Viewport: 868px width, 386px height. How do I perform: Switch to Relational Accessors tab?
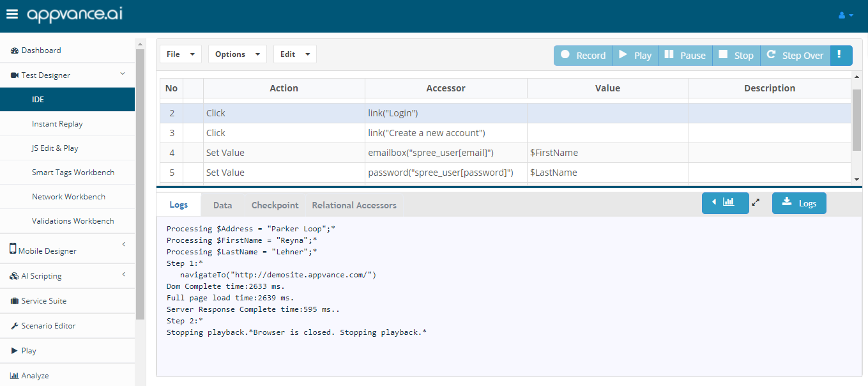(x=354, y=205)
